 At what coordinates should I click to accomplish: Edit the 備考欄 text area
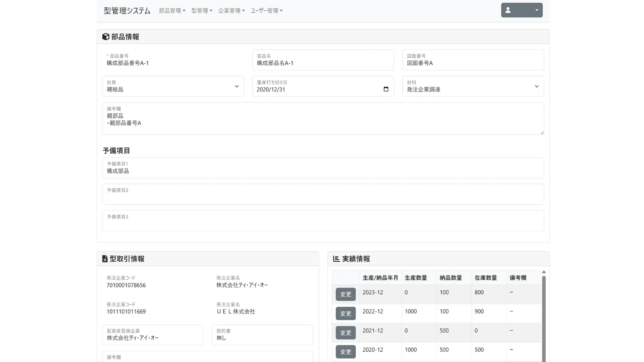pyautogui.click(x=322, y=119)
